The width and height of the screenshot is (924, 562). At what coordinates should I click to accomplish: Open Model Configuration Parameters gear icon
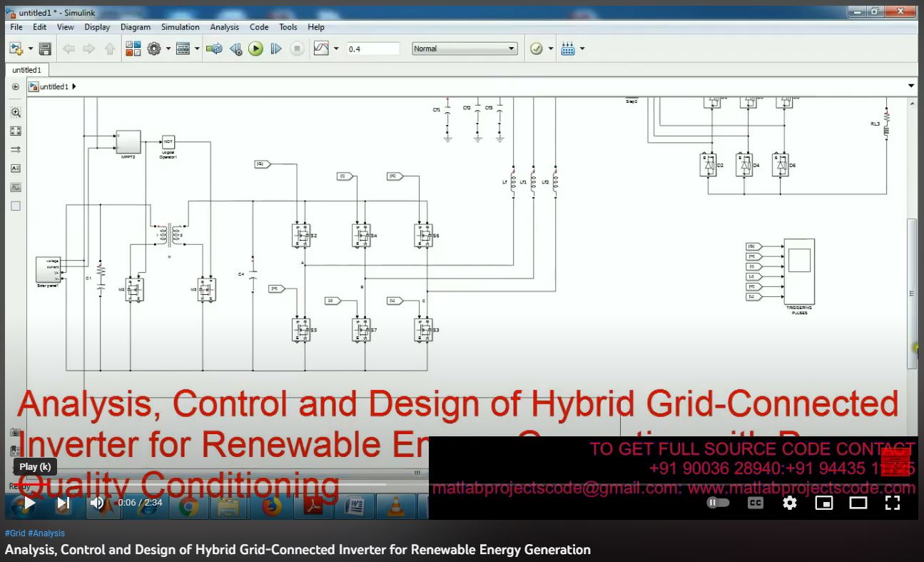click(x=154, y=49)
